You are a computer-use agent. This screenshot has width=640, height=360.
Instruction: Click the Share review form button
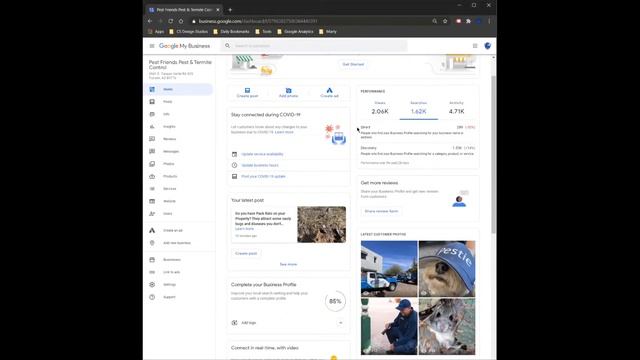(x=381, y=211)
